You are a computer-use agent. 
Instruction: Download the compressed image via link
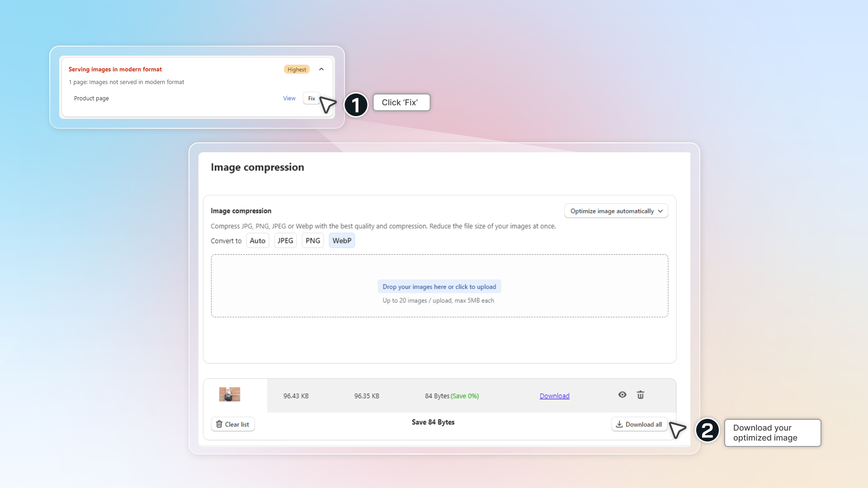tap(554, 396)
